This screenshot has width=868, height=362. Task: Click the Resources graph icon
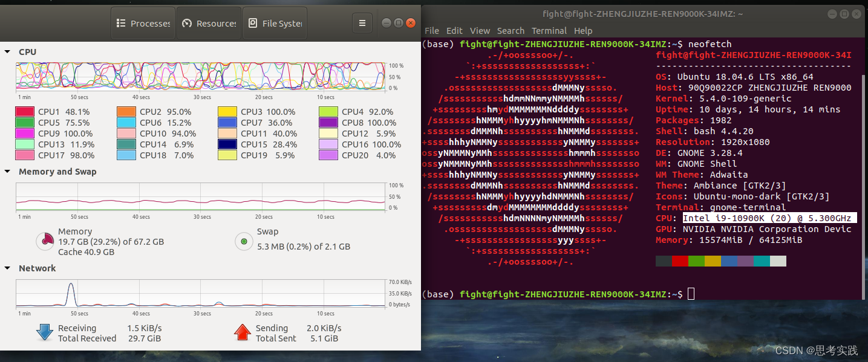[x=188, y=23]
